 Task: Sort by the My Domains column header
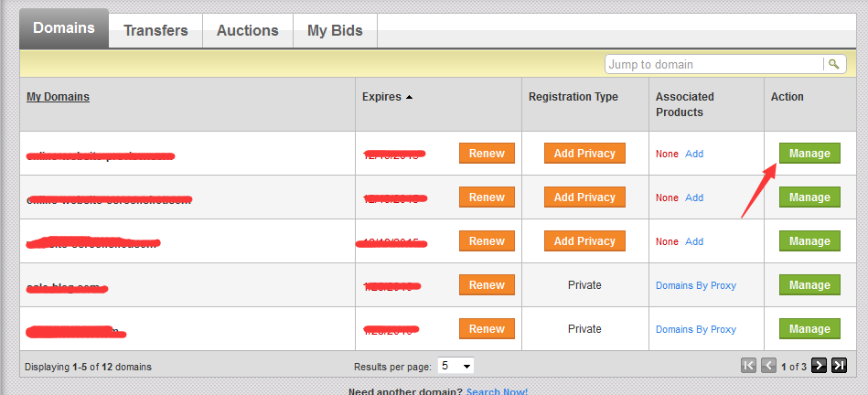[59, 97]
